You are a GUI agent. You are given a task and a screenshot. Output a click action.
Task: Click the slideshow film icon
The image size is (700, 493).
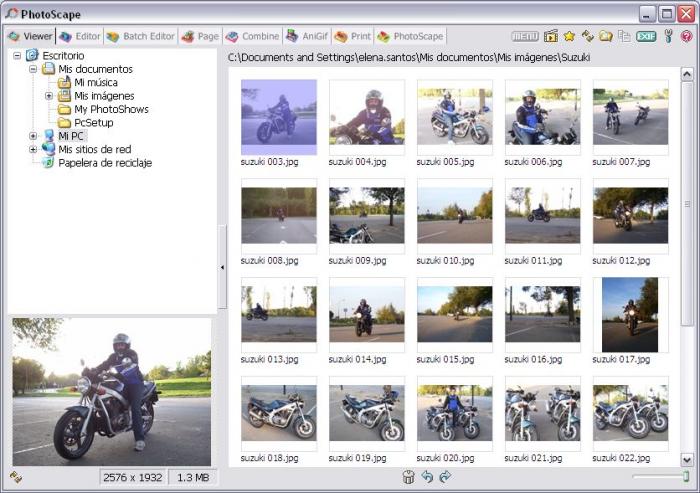[x=551, y=36]
